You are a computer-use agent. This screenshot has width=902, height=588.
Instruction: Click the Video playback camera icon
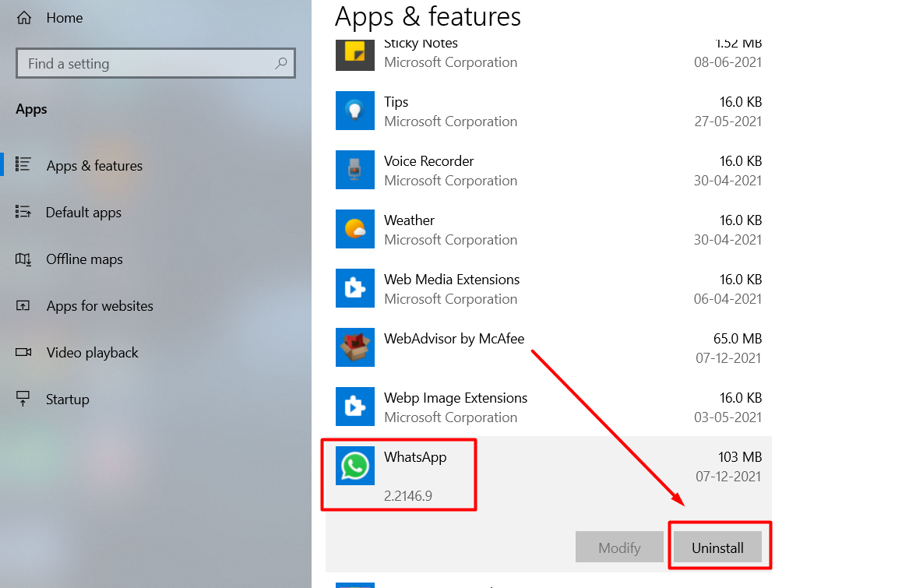23,352
